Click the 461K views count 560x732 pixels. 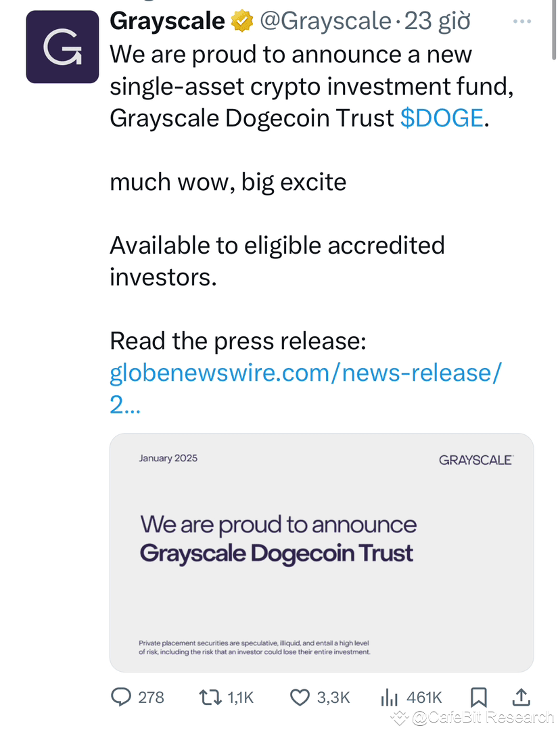[424, 697]
